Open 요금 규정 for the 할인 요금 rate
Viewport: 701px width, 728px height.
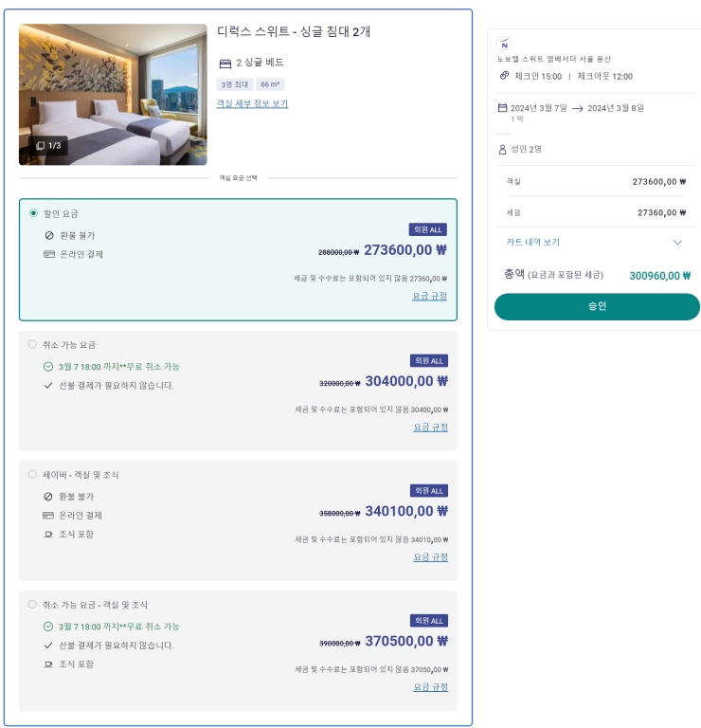tap(429, 296)
